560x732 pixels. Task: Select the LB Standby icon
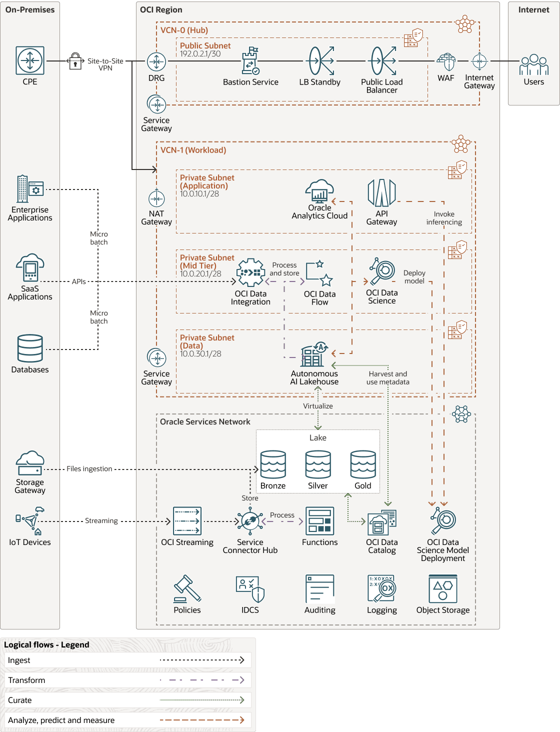[x=321, y=61]
